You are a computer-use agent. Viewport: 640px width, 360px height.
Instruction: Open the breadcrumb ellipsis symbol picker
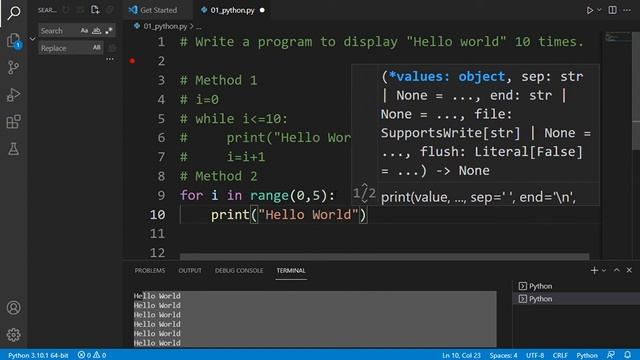click(x=198, y=27)
